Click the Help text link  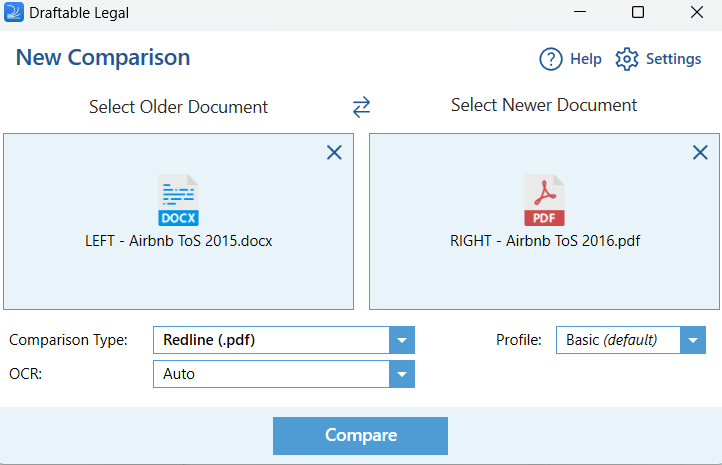point(586,59)
